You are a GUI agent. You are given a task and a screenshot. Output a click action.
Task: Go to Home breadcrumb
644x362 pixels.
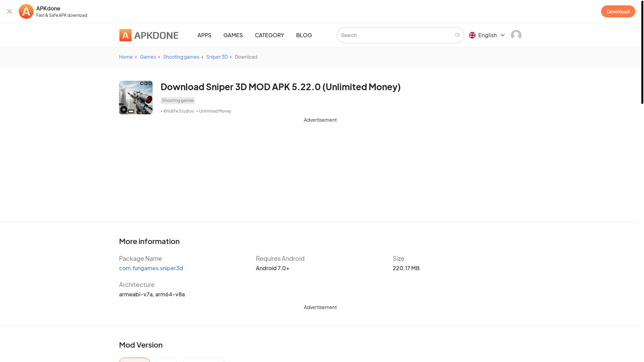(x=126, y=57)
